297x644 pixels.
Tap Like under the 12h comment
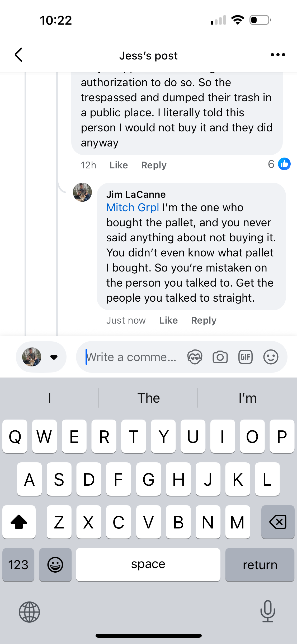pyautogui.click(x=119, y=165)
